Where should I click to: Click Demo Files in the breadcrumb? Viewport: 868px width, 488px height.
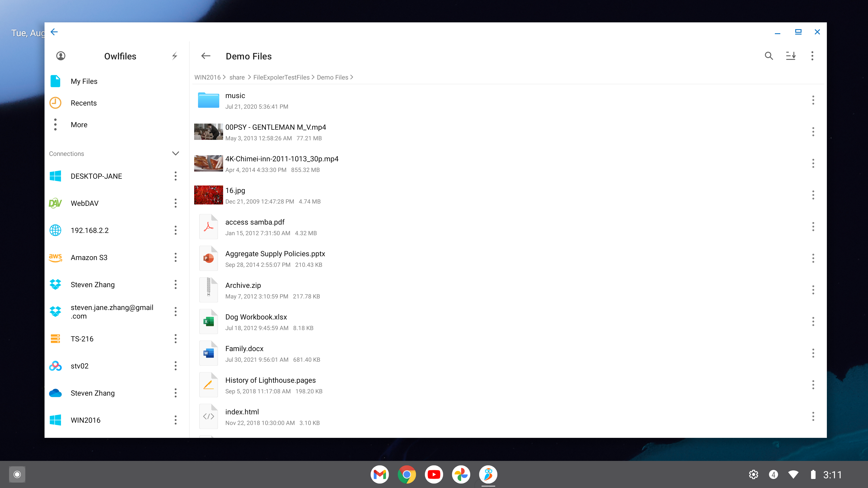click(x=332, y=77)
